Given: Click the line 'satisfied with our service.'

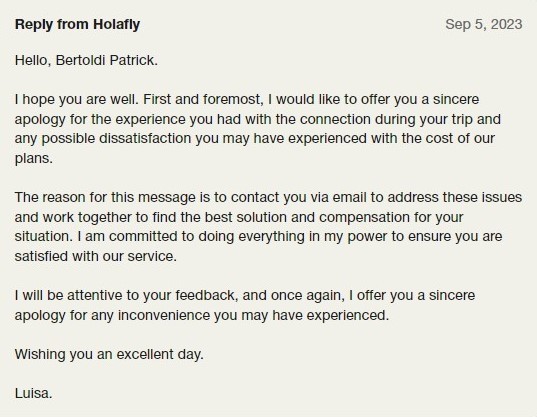Looking at the screenshot, I should tap(96, 256).
